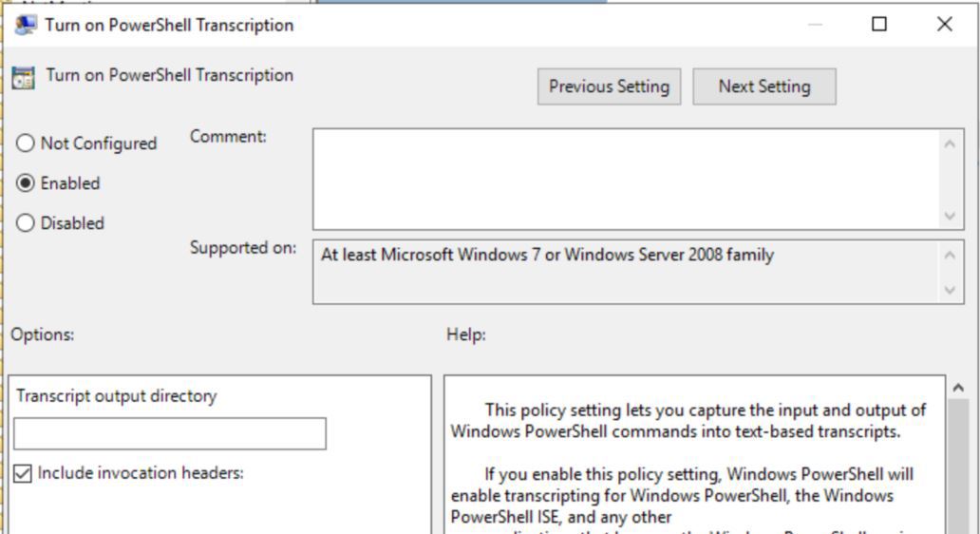The image size is (980, 534).
Task: Click the Help pane scrollbar thumb
Action: tap(958, 466)
